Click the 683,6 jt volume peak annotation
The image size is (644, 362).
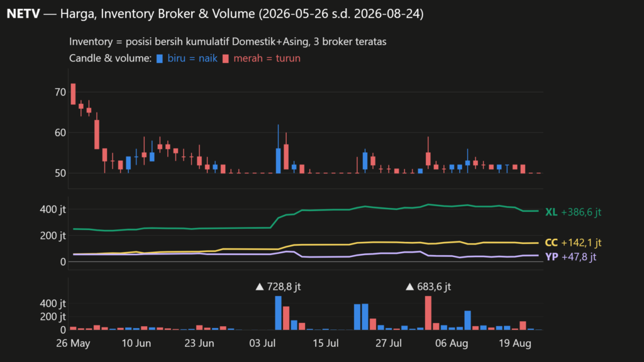tap(428, 287)
